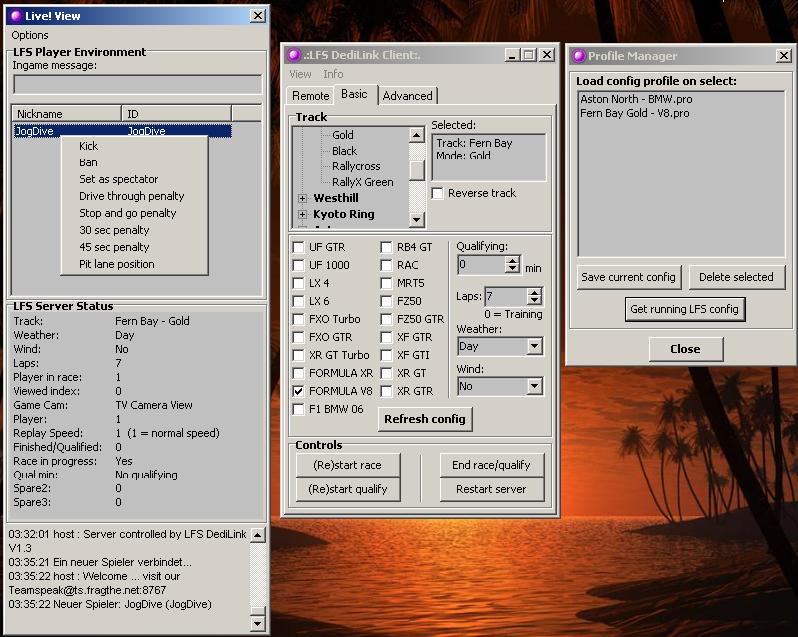
Task: Tick the LX 4 checkbox
Action: click(x=298, y=283)
